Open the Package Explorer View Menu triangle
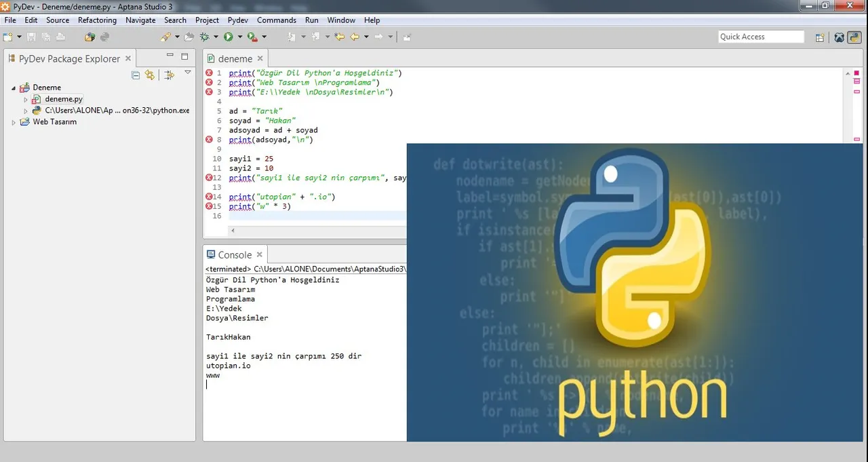868x462 pixels. point(188,73)
